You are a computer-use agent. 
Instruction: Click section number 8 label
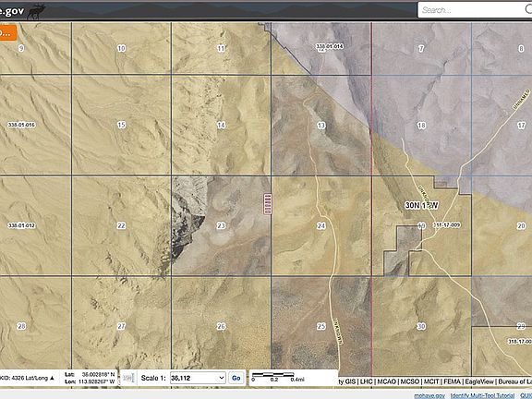click(x=522, y=49)
